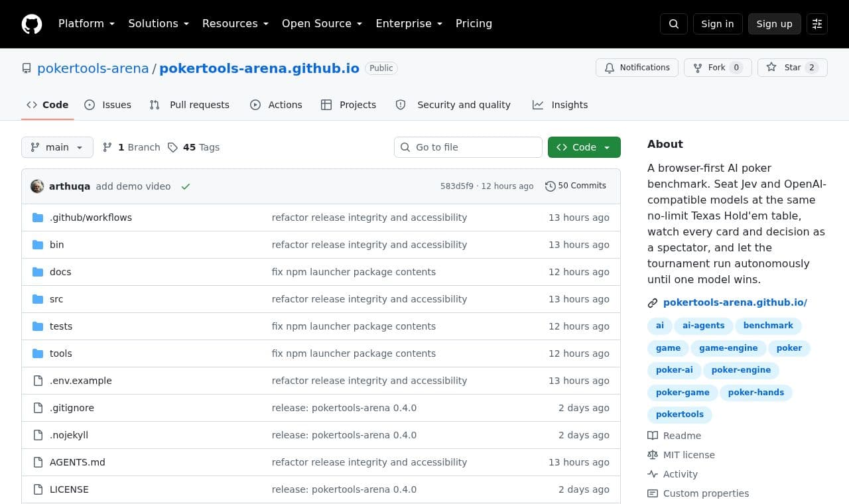The width and height of the screenshot is (849, 504).
Task: Expand the Enterprise menu
Action: pyautogui.click(x=409, y=24)
